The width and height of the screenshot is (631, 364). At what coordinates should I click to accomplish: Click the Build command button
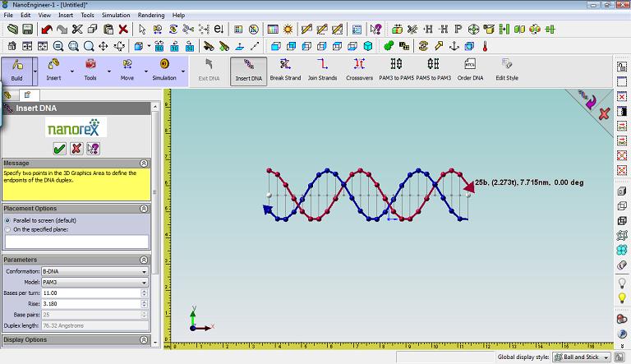click(x=17, y=69)
